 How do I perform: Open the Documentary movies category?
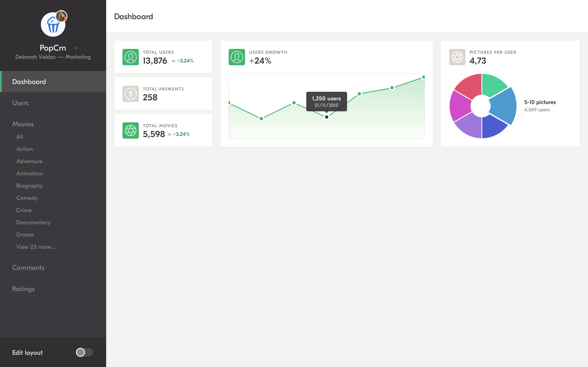pyautogui.click(x=33, y=222)
